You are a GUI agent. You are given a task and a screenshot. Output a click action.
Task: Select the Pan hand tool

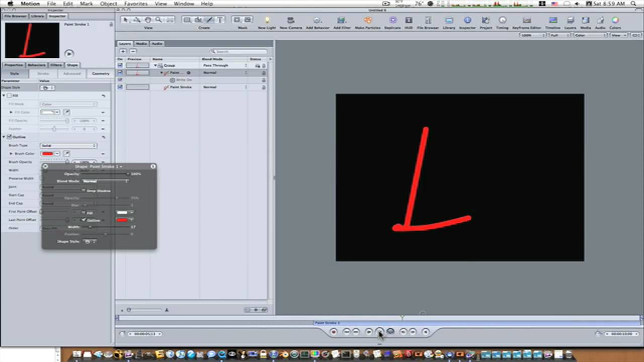pyautogui.click(x=148, y=20)
